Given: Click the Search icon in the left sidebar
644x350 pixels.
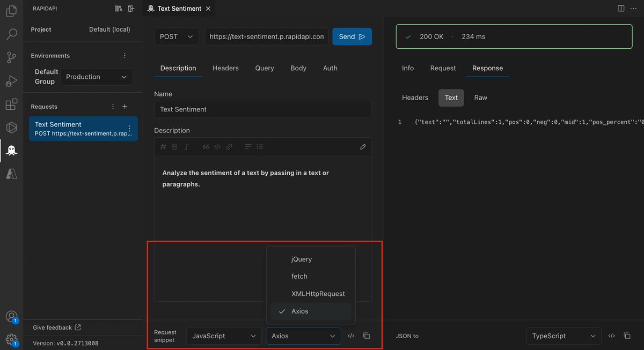Looking at the screenshot, I should (12, 32).
